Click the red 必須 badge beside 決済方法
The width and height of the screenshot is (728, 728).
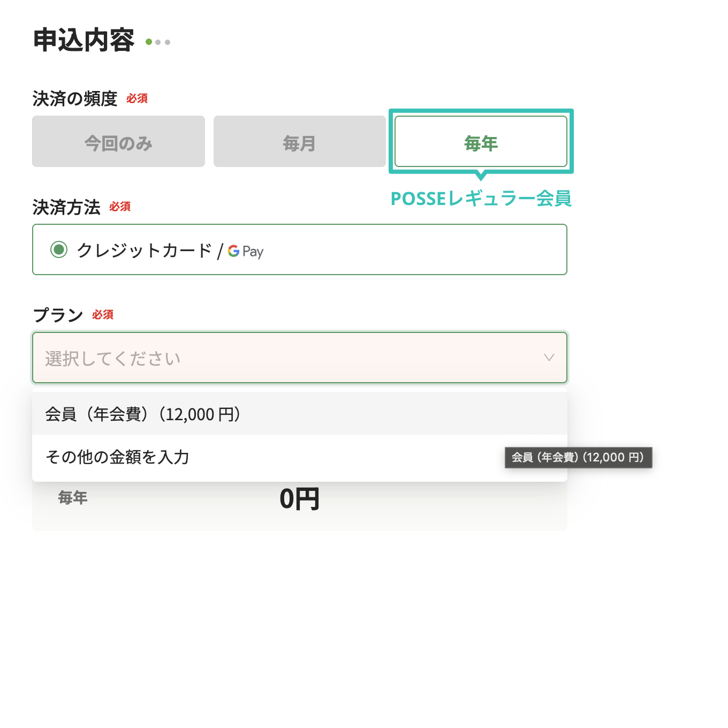coord(120,207)
